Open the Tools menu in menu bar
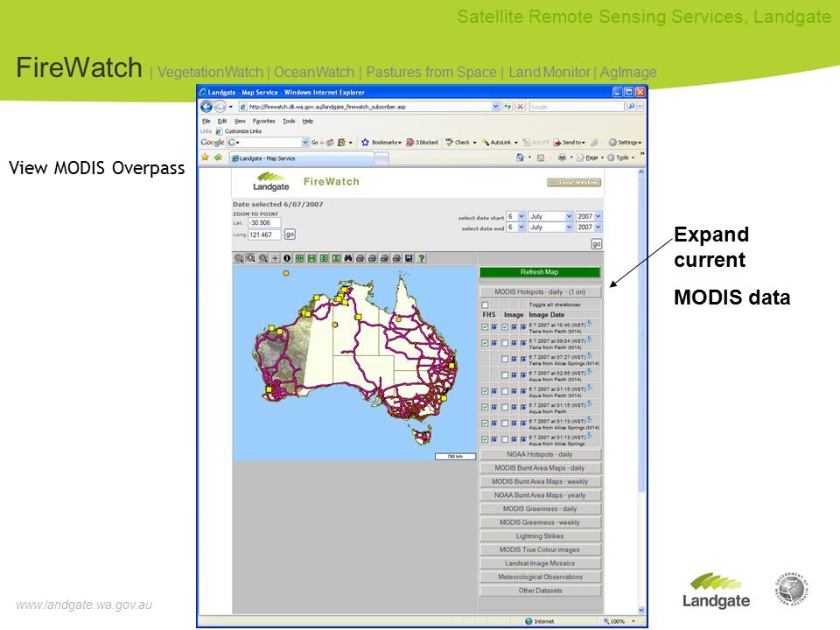This screenshot has height=630, width=840. tap(289, 121)
